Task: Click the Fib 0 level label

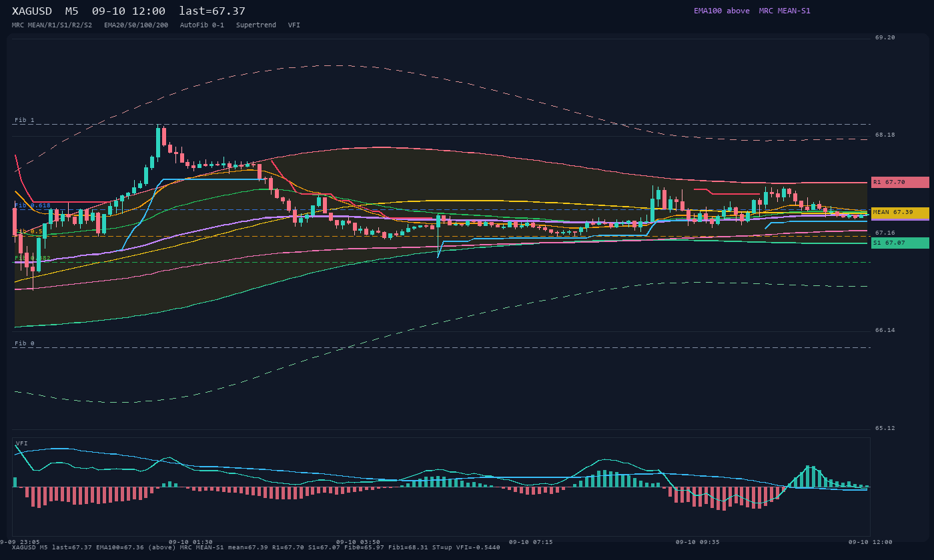Action: pyautogui.click(x=25, y=344)
